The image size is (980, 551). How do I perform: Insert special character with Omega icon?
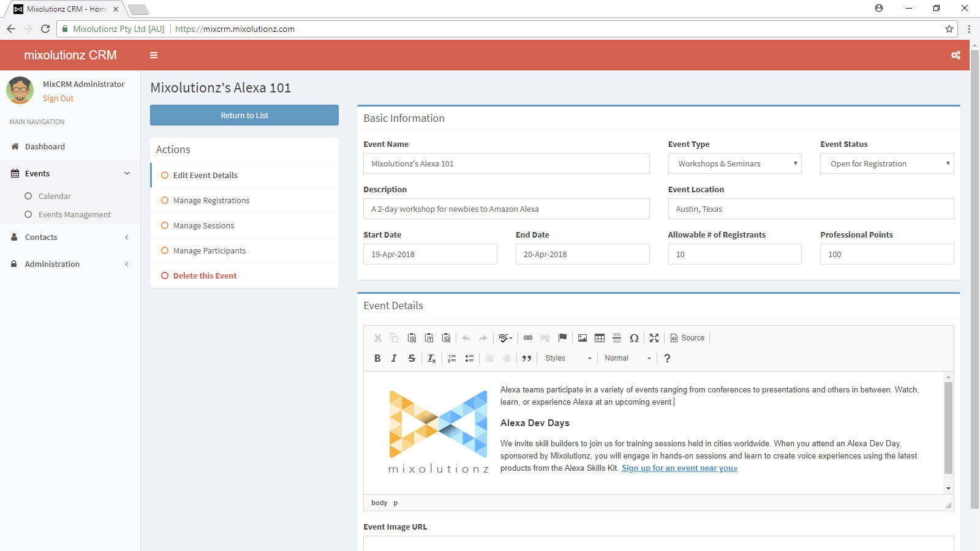[x=634, y=338]
